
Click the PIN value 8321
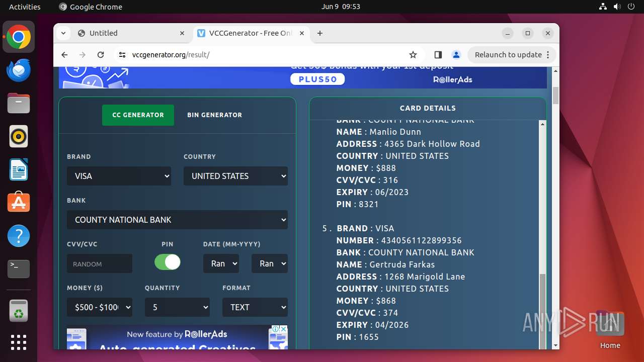[369, 204]
